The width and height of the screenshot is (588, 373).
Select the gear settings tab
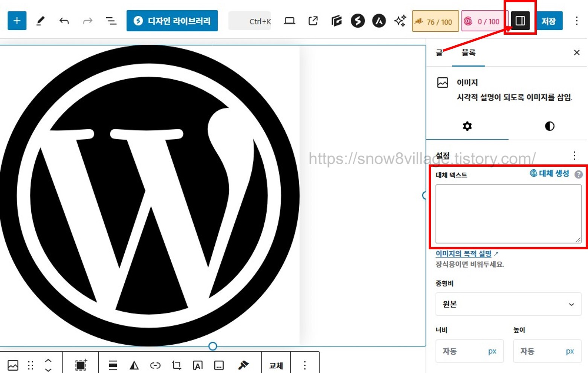(x=467, y=126)
